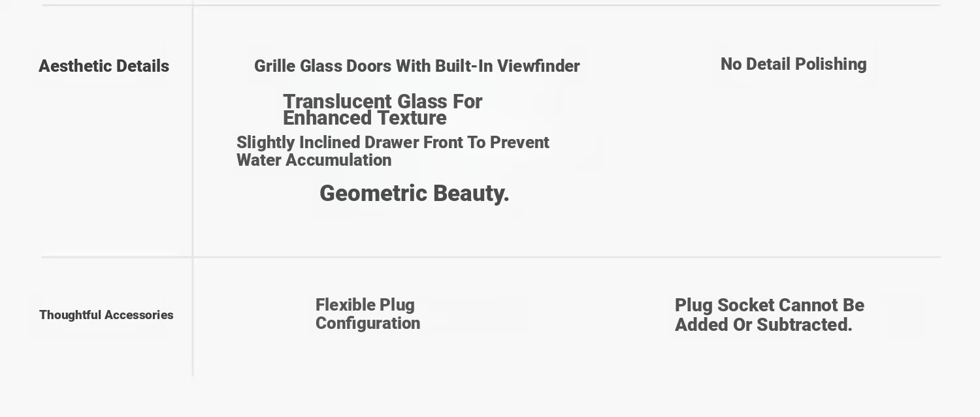Click the words "Water Accumulation"
Viewport: 980px width, 417px height.
coord(314,161)
